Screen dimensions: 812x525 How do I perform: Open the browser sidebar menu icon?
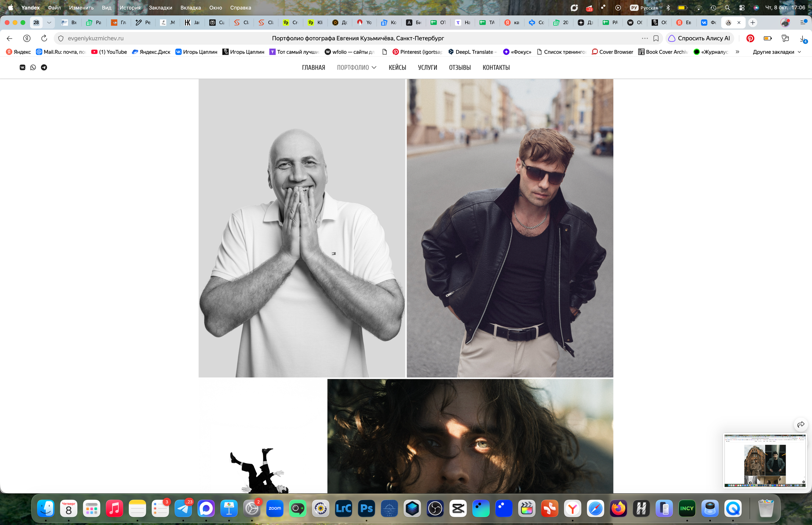(x=803, y=22)
